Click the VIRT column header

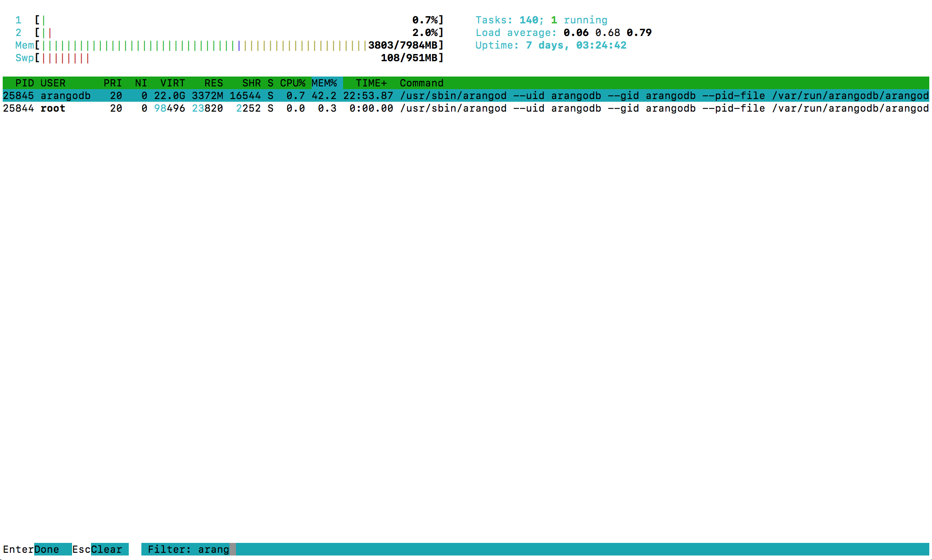[x=173, y=83]
